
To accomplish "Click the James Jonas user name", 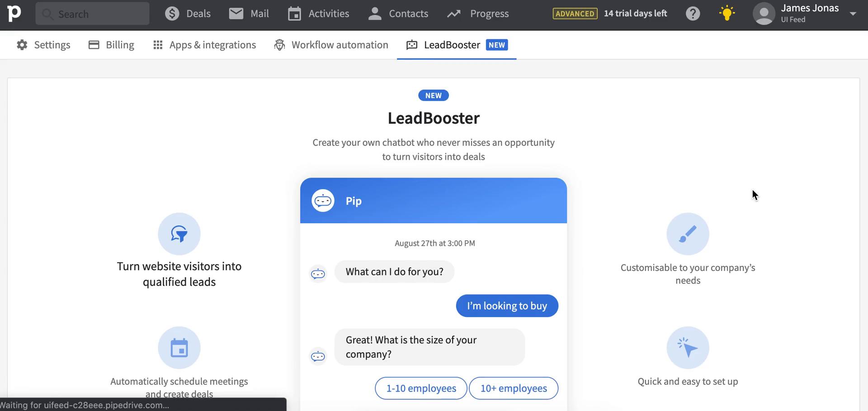I will coord(810,8).
